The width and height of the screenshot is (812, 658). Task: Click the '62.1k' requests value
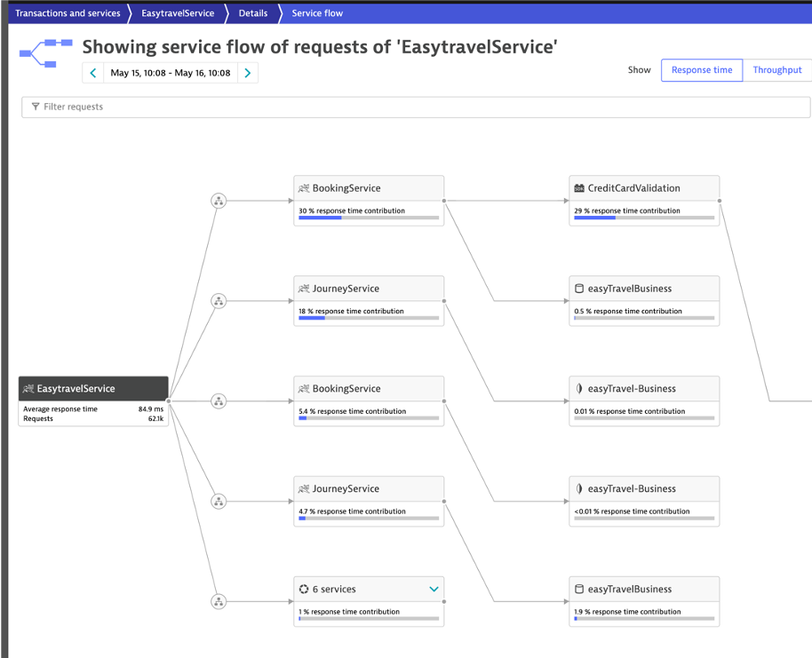155,418
